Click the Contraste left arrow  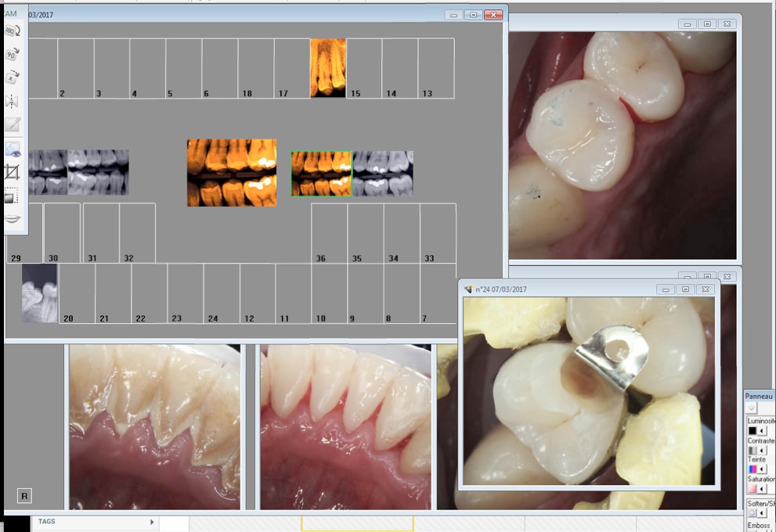coord(763,451)
